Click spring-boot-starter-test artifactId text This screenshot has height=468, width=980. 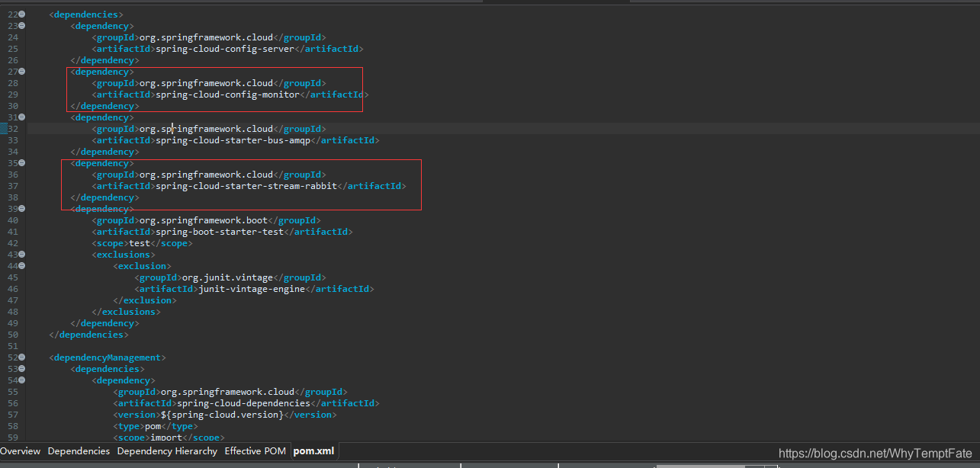[x=219, y=232]
